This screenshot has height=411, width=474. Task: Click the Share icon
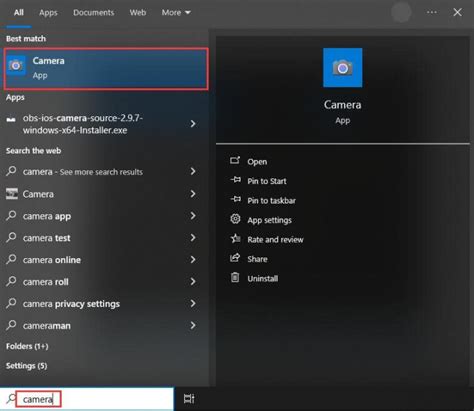tap(235, 258)
